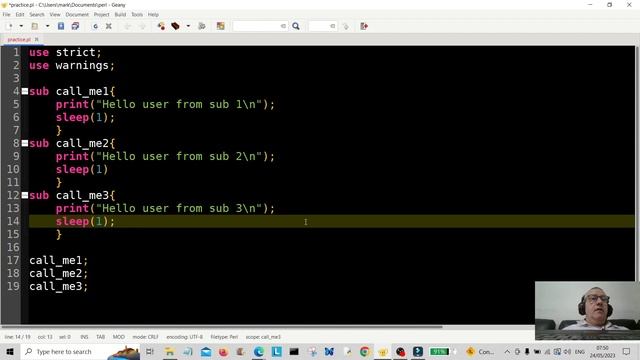The height and width of the screenshot is (360, 640).
Task: Click the toolbar search text field
Action: click(260, 26)
